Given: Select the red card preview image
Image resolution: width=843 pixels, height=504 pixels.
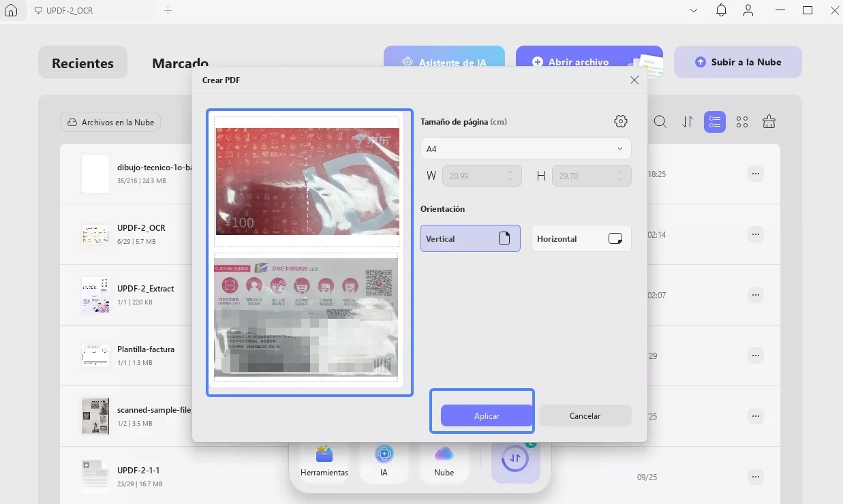Looking at the screenshot, I should [307, 181].
